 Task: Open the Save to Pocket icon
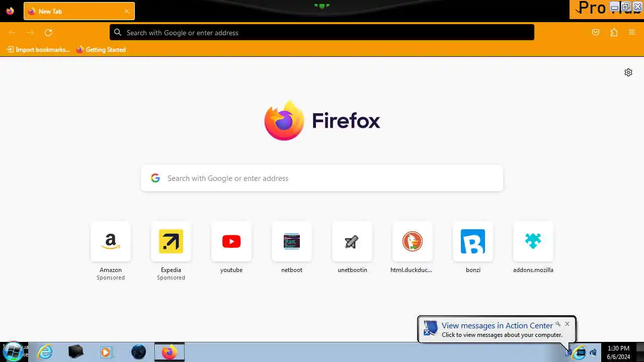(596, 33)
